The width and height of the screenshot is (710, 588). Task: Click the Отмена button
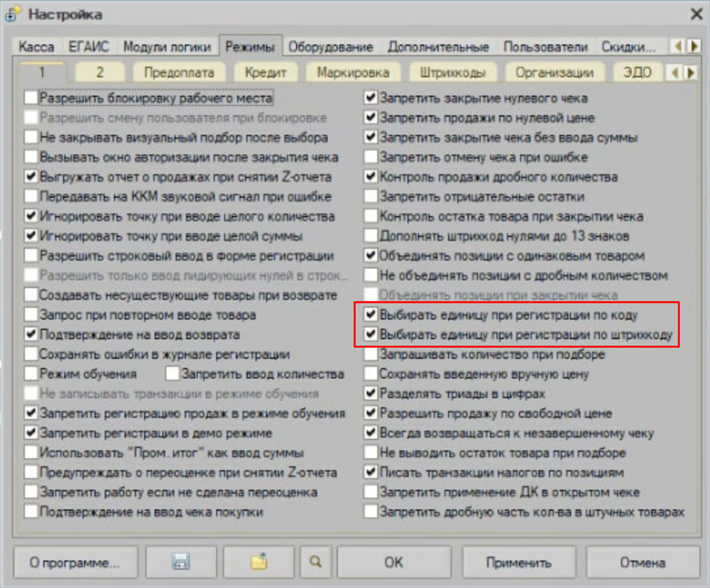click(x=642, y=563)
